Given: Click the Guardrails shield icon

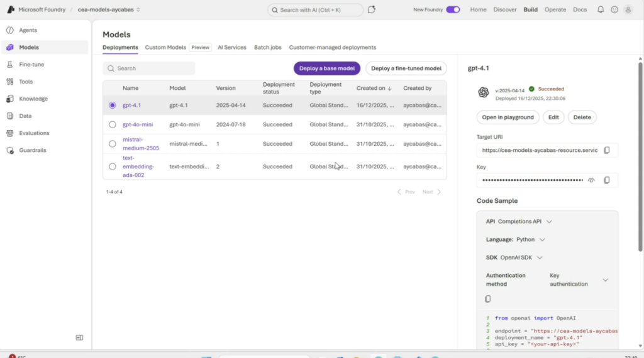Looking at the screenshot, I should [x=10, y=151].
